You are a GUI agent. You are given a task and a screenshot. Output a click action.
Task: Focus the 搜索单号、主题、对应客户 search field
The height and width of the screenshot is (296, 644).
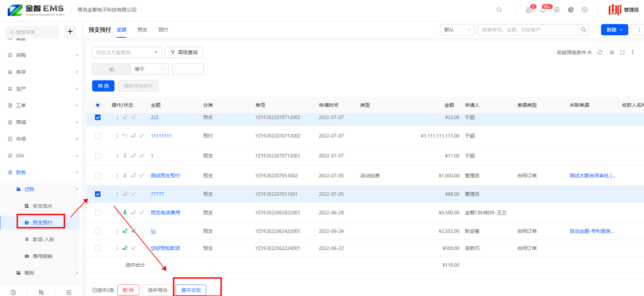click(x=528, y=30)
